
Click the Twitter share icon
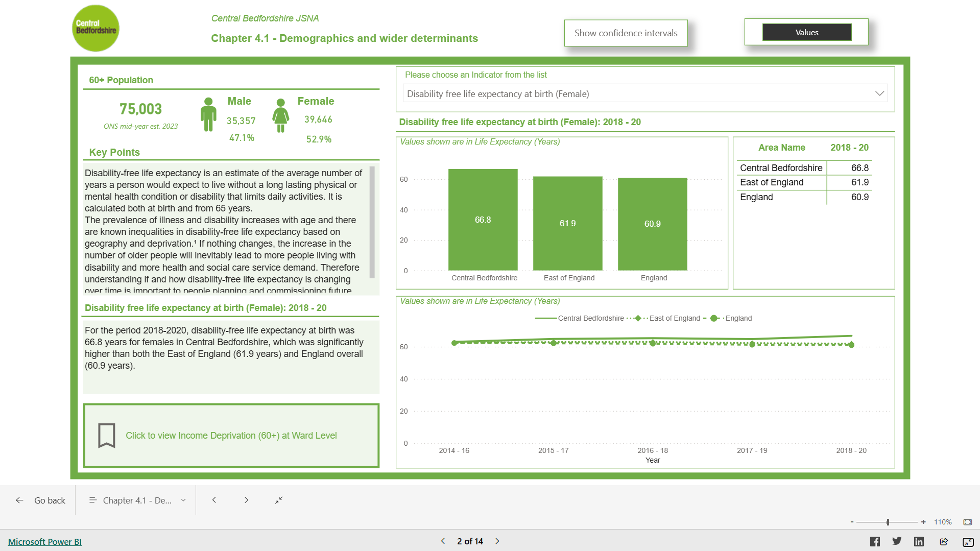pos(897,541)
